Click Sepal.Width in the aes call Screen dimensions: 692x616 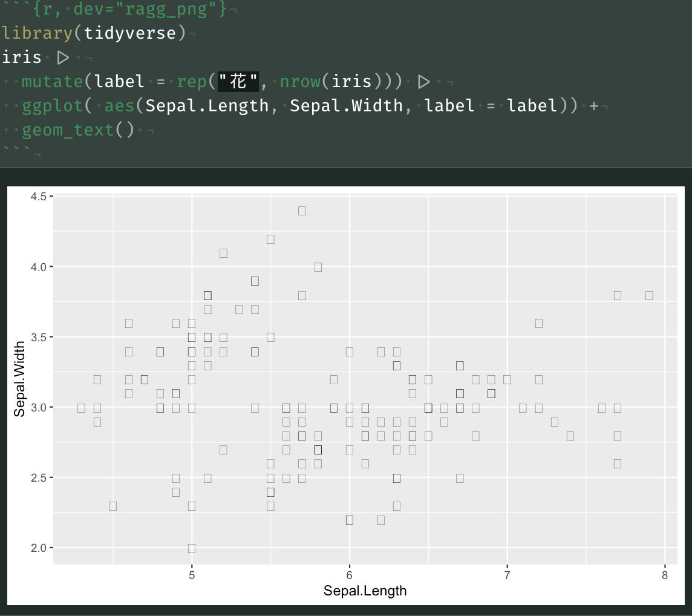coord(347,106)
